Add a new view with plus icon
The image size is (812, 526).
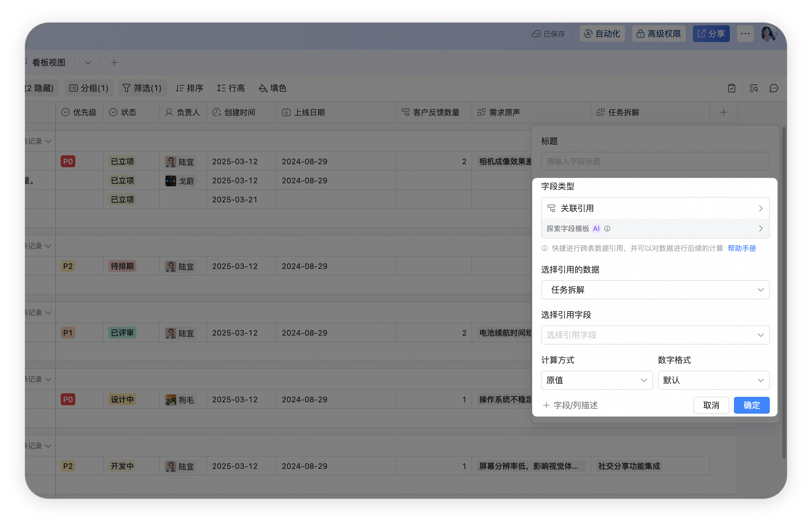114,62
